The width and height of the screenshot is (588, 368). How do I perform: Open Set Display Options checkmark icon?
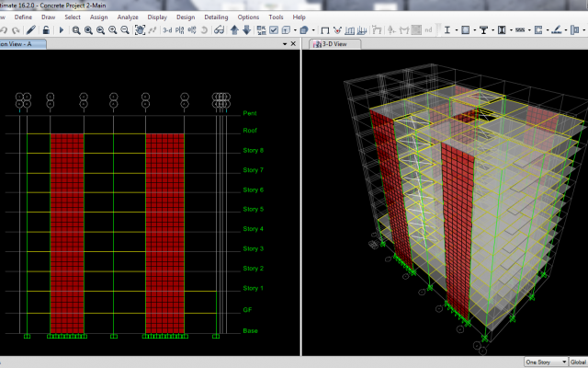pyautogui.click(x=274, y=30)
